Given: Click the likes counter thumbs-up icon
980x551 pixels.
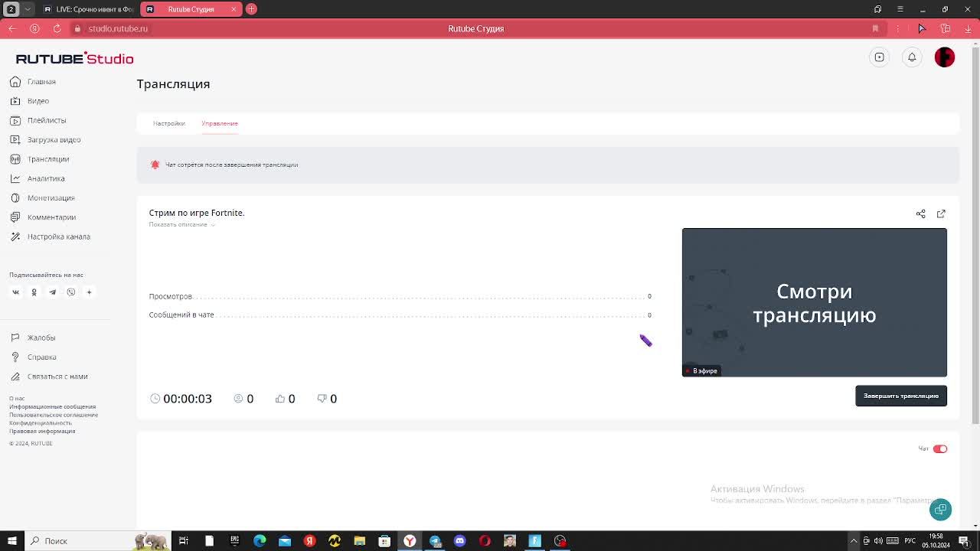Looking at the screenshot, I should 280,399.
